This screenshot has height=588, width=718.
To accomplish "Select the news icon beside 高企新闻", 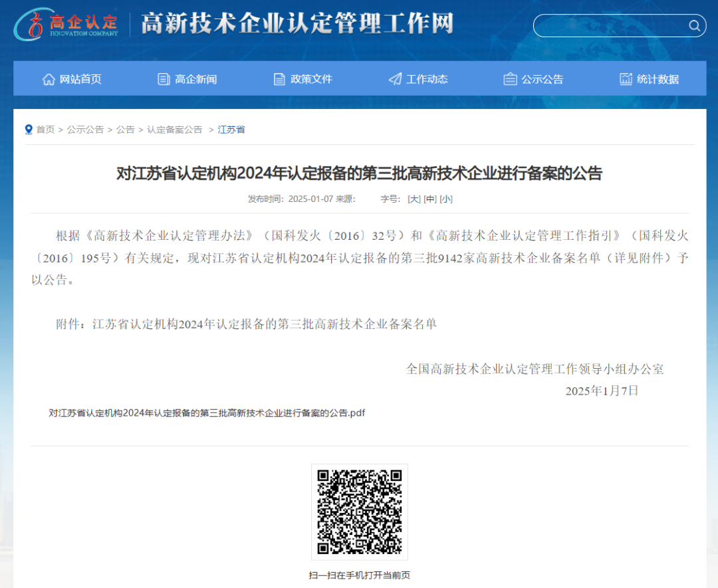I will pyautogui.click(x=164, y=78).
